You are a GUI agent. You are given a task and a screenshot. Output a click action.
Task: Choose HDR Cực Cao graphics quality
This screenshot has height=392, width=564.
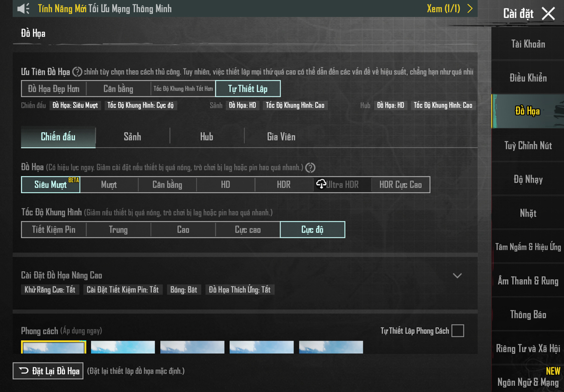point(400,185)
